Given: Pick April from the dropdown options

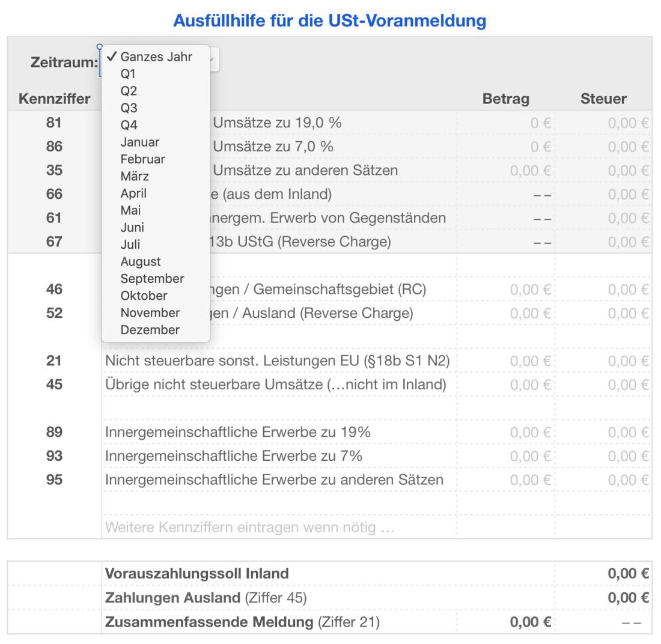Looking at the screenshot, I should [x=134, y=193].
